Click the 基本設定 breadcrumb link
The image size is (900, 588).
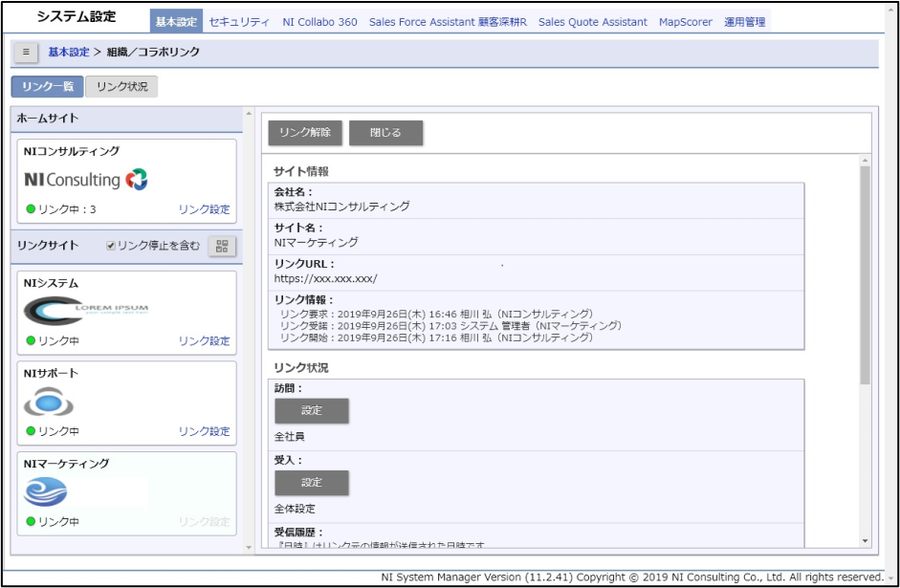click(x=68, y=52)
